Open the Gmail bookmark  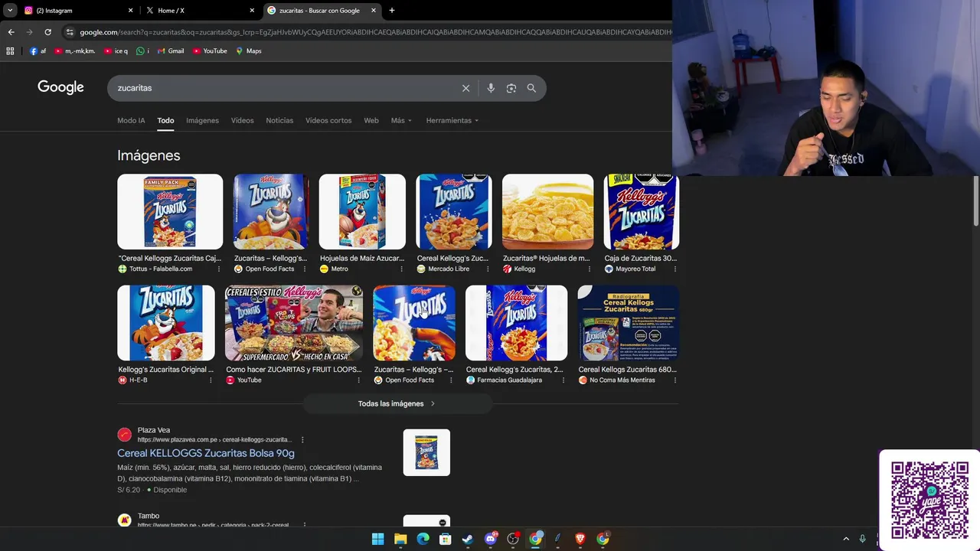pyautogui.click(x=170, y=51)
